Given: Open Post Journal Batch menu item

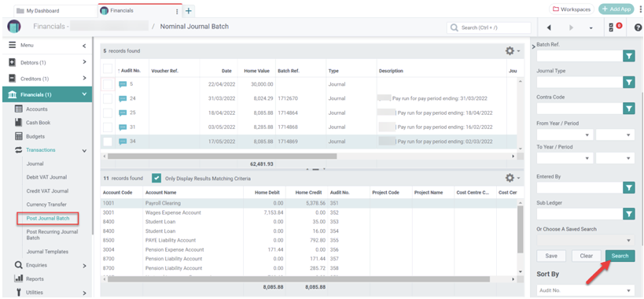Looking at the screenshot, I should click(x=47, y=218).
